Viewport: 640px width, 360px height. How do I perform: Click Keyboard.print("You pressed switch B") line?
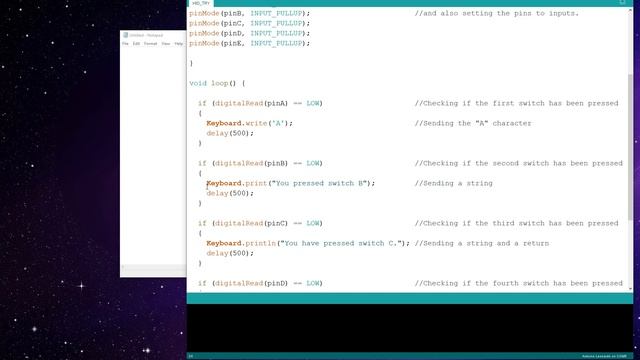click(x=291, y=183)
